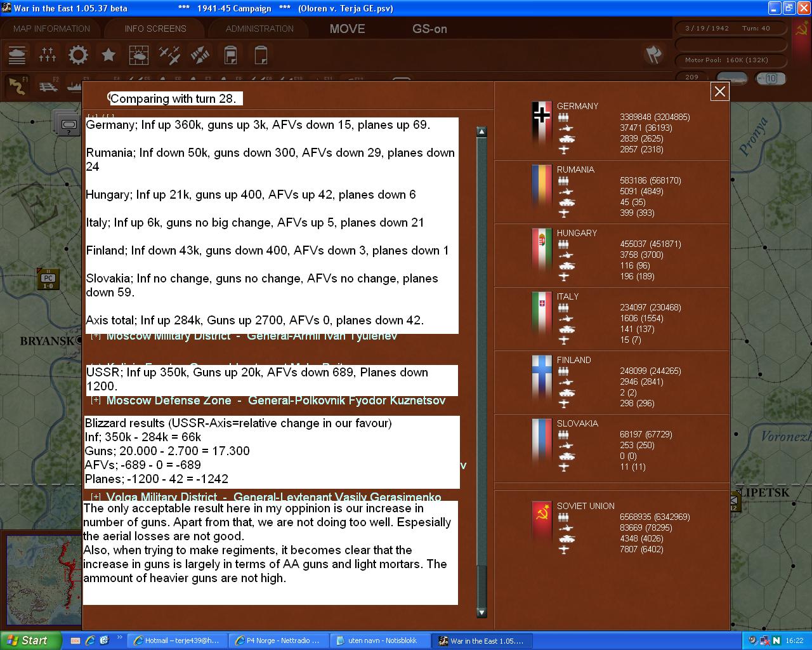Screen dimensions: 812x650
Task: Click the 209 counter field
Action: (x=692, y=77)
